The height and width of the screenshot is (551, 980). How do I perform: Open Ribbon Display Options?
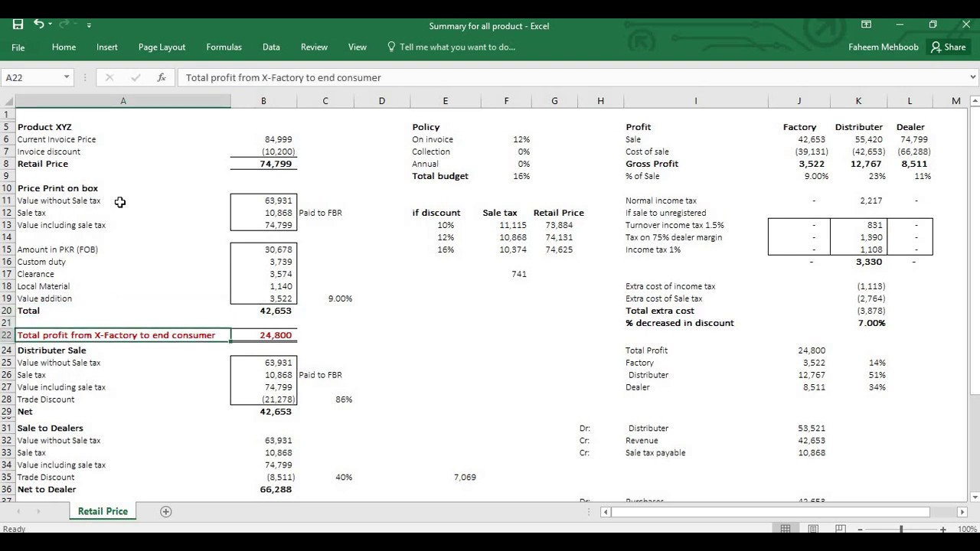tap(866, 24)
